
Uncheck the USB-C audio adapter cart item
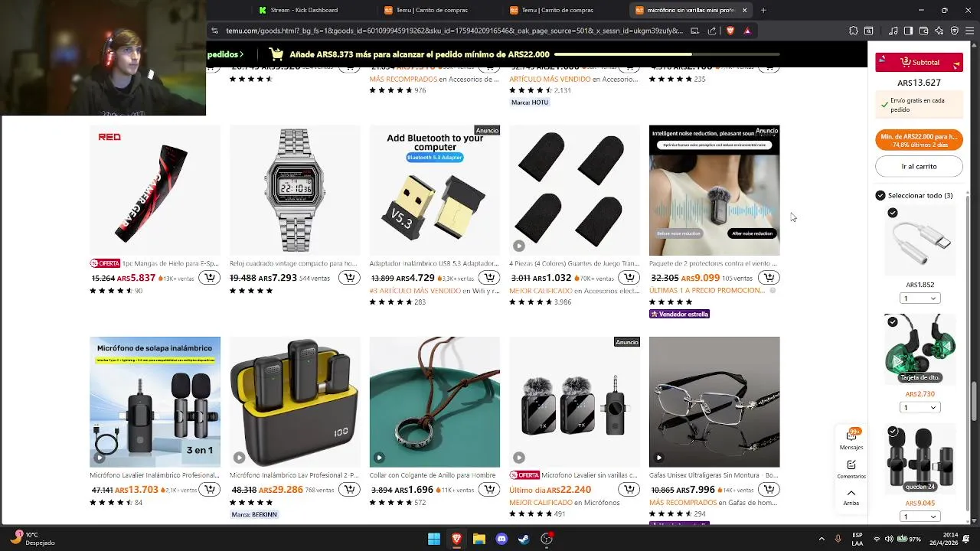[893, 213]
